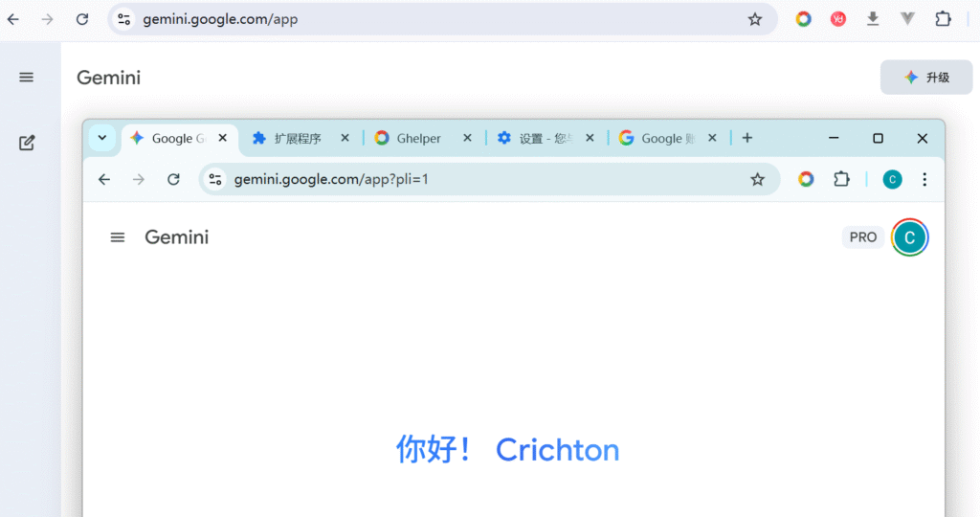Click the red Yd extension icon in top toolbar
Viewport: 980px width, 517px height.
tap(838, 19)
